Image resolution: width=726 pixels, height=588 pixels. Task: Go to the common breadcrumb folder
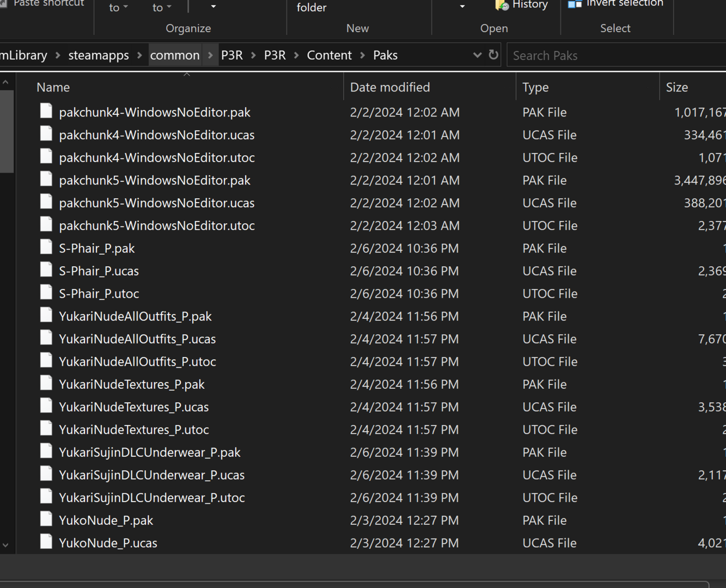point(175,55)
